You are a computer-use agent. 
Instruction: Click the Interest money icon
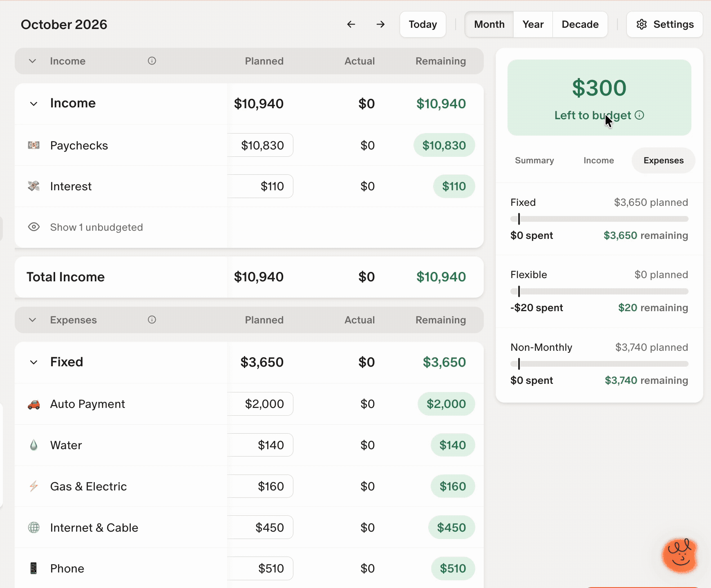pyautogui.click(x=34, y=186)
